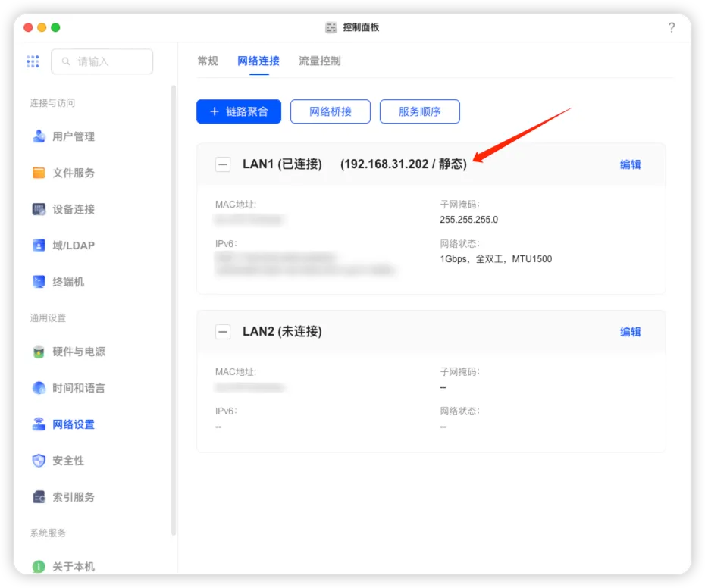Click the 链路聚合 button
Viewport: 705px width, 588px height.
pos(239,111)
